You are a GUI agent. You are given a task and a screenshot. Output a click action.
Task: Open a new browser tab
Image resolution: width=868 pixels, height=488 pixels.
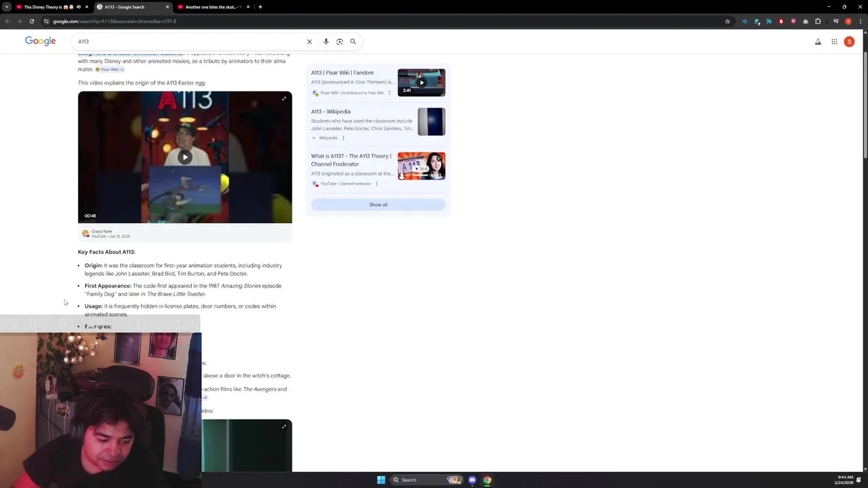click(260, 7)
